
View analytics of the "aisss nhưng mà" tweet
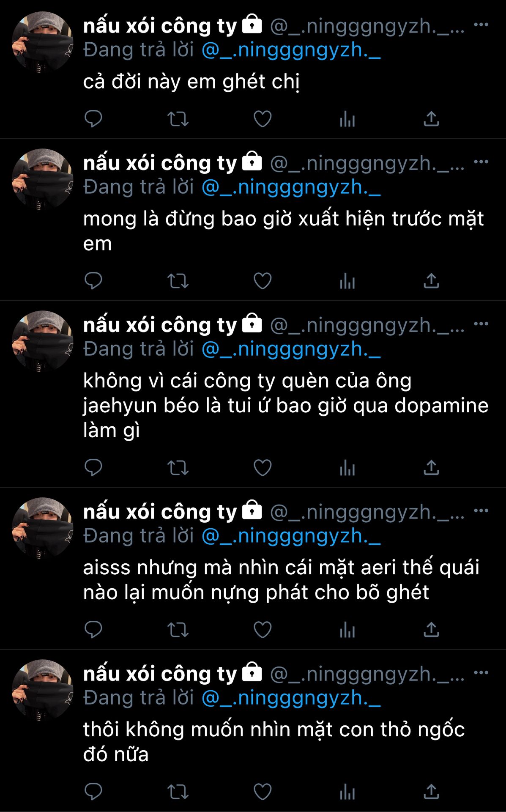click(347, 630)
